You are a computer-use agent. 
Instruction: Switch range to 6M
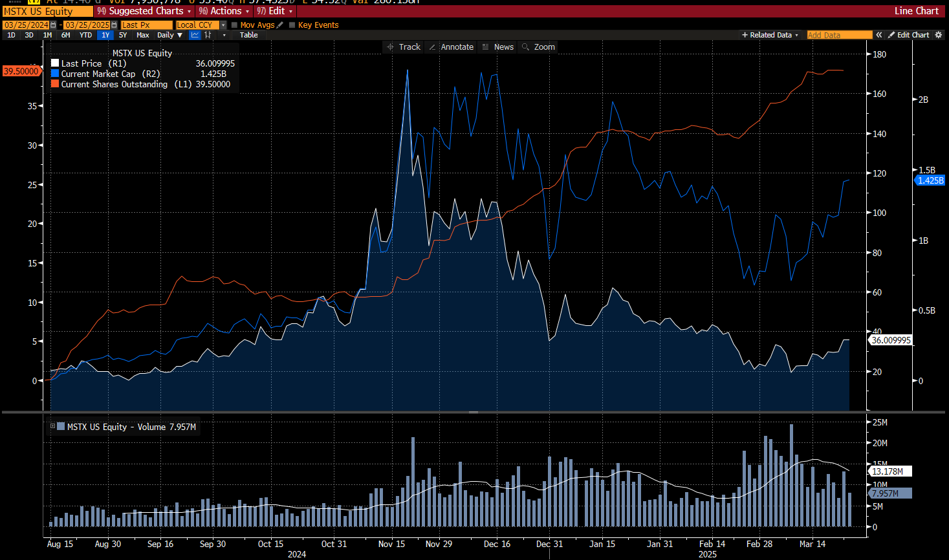click(65, 35)
